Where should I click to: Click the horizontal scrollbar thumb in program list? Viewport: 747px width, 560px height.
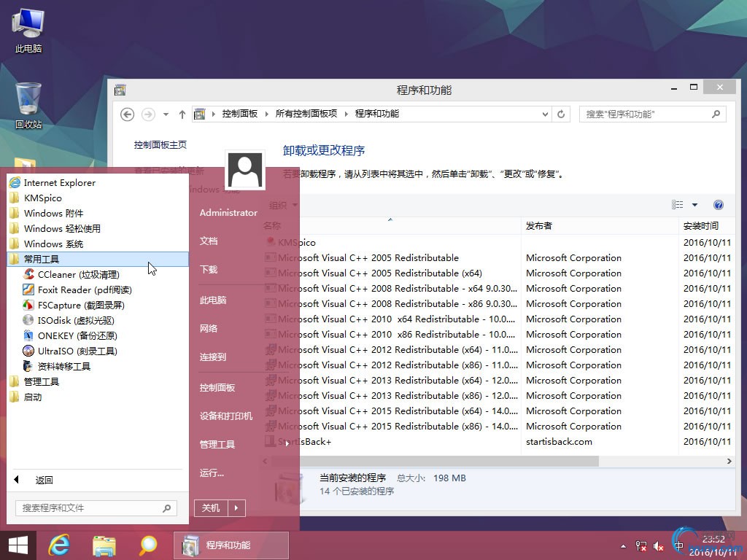(433, 461)
